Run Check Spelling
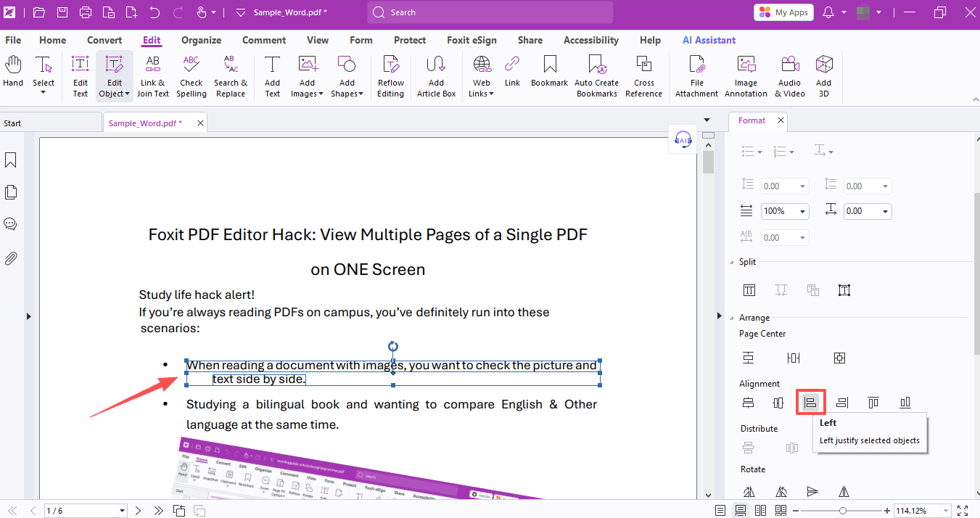 point(192,75)
